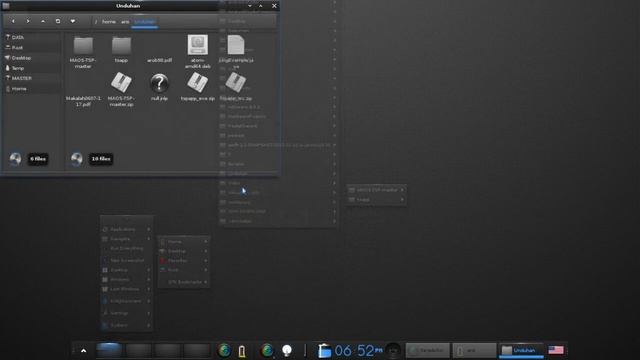Open Temp in the sidebar
Image resolution: width=640 pixels, height=360 pixels.
[32, 68]
